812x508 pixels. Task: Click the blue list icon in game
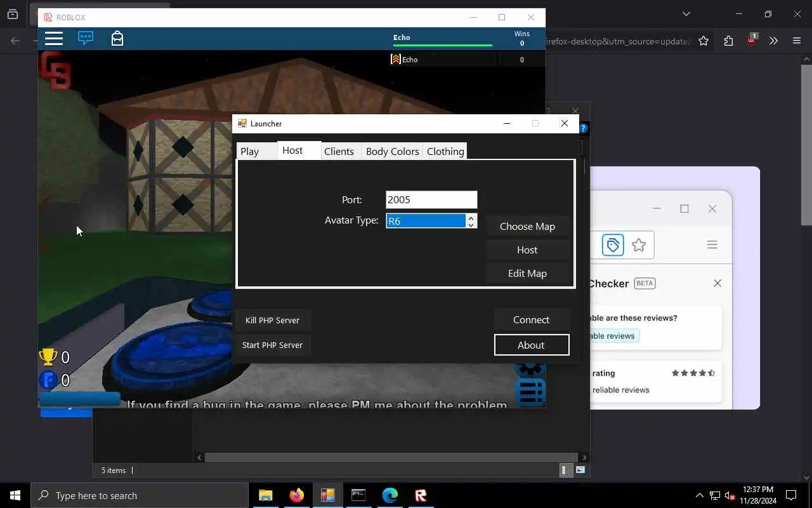point(531,392)
